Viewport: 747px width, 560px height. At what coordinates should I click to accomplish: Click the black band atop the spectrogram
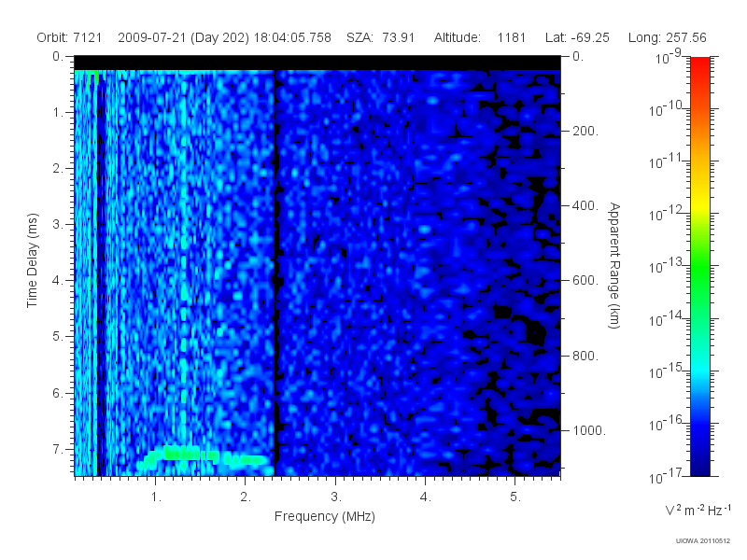pos(317,63)
